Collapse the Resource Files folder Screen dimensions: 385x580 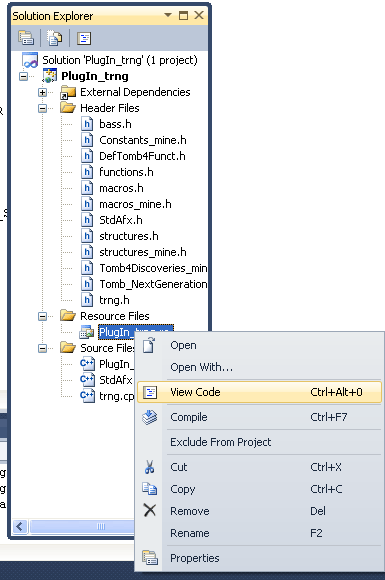[43, 316]
